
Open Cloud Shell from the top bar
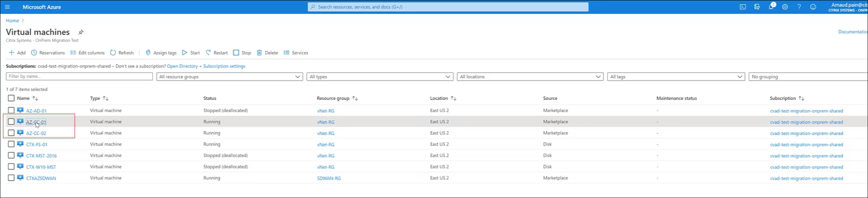click(x=743, y=7)
